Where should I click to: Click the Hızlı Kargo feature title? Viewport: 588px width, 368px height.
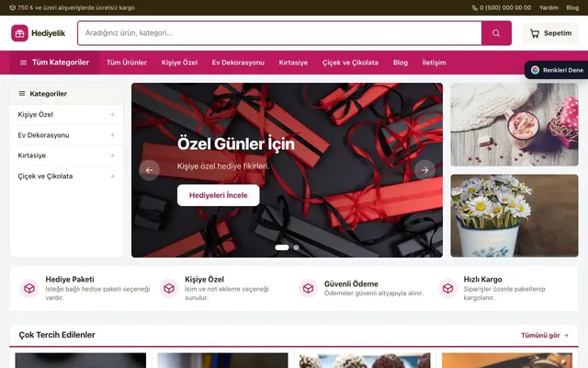[482, 280]
